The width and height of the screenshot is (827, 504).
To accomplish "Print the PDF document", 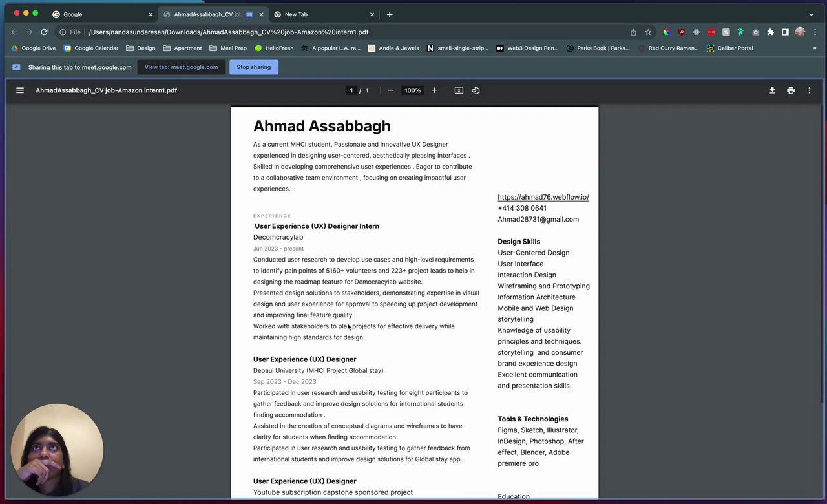I will point(791,90).
